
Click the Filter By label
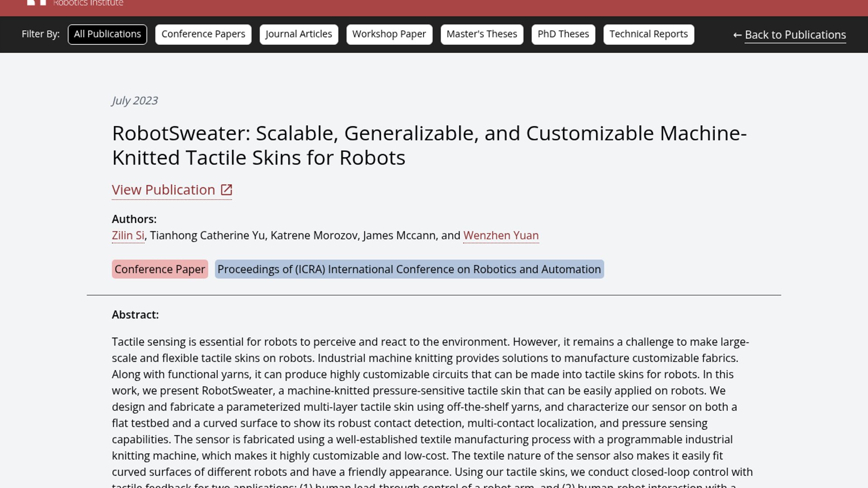point(41,34)
